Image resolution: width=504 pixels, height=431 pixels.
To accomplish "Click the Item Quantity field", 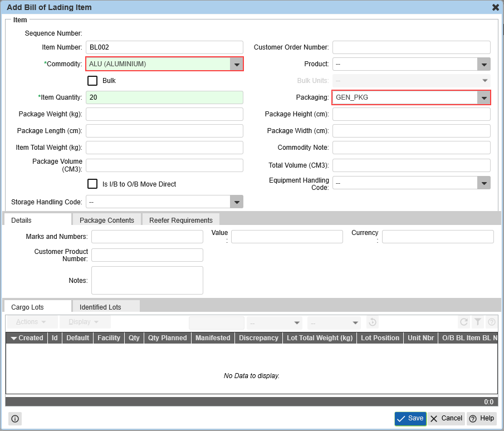I will pos(164,97).
